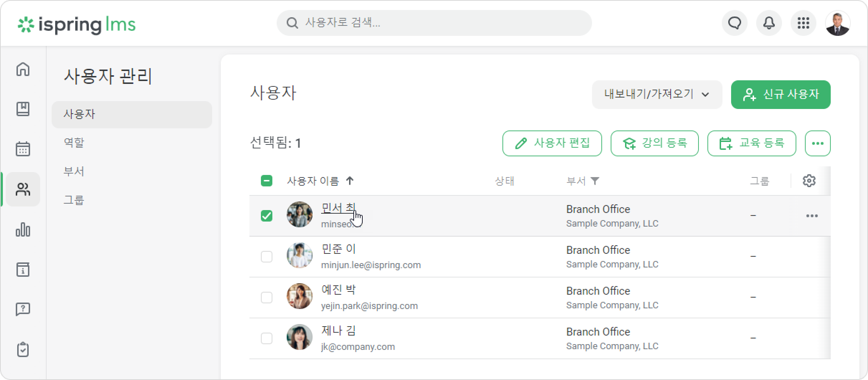Go to 그룹 in 사용자 관리 menu

74,200
